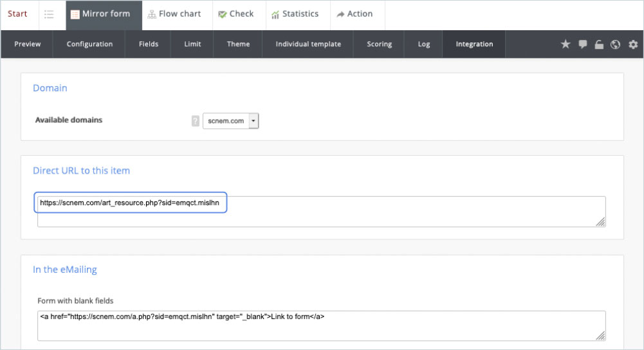Open the Action tab
Image resolution: width=644 pixels, height=350 pixels.
[354, 14]
